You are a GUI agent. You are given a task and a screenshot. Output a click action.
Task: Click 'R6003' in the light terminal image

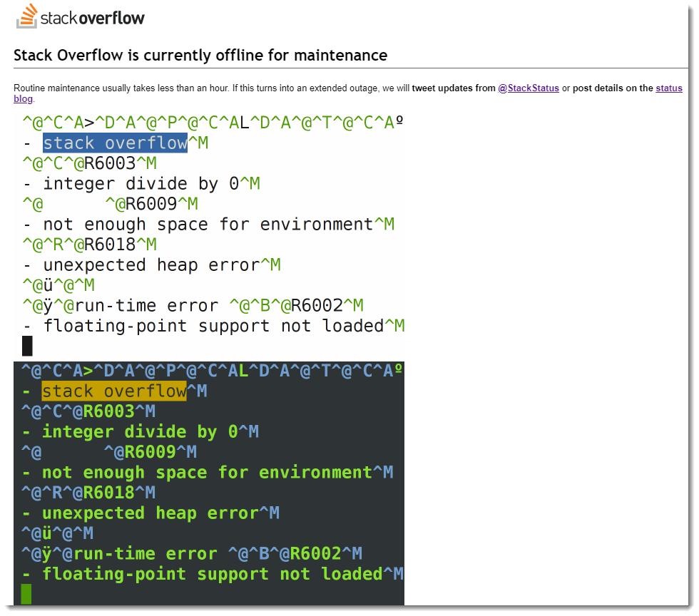tap(110, 163)
